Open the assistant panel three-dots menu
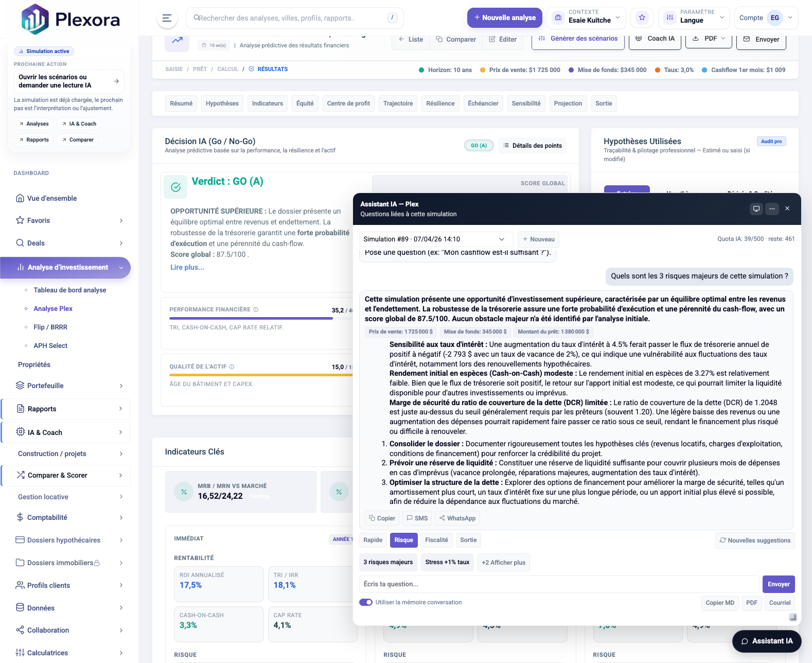 click(x=772, y=208)
